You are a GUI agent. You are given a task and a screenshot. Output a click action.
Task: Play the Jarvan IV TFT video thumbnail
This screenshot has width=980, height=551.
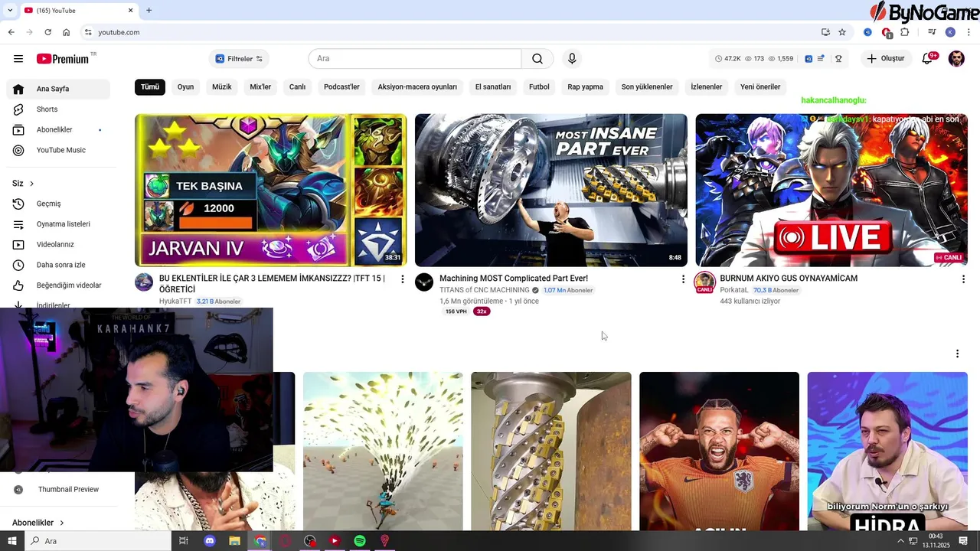(271, 190)
